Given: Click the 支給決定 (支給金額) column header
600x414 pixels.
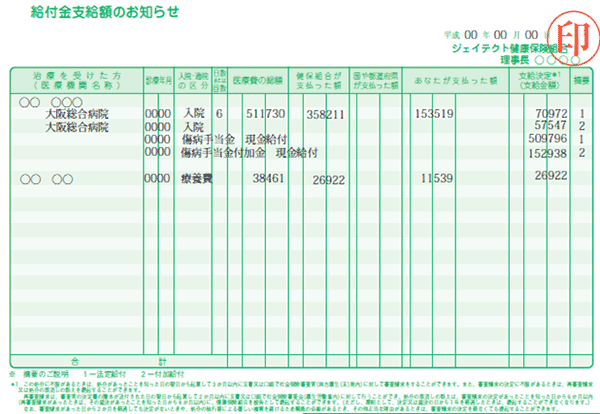Looking at the screenshot, I should (x=540, y=81).
